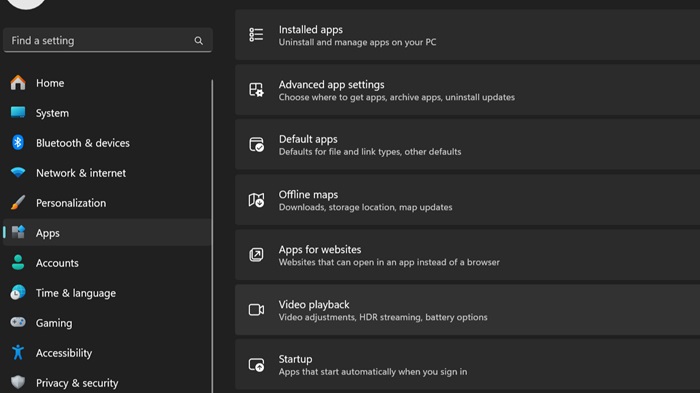Click the Installed apps list icon
The height and width of the screenshot is (393, 700).
coord(256,35)
